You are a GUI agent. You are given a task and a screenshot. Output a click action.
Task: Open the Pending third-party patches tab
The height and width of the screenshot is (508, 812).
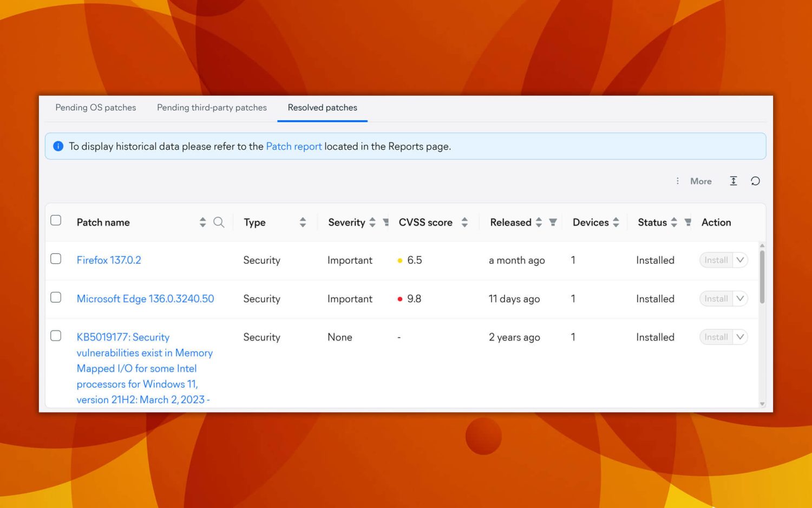[x=212, y=107]
